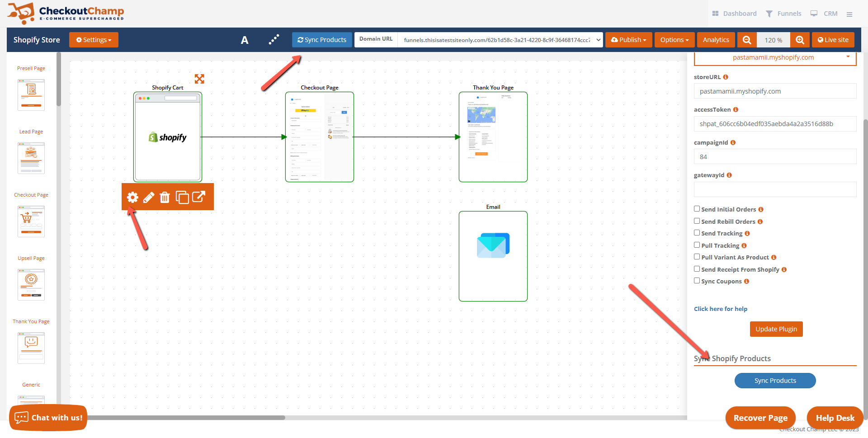This screenshot has height=438, width=868.
Task: Zoom in using the plus magnifier icon
Action: coord(800,40)
